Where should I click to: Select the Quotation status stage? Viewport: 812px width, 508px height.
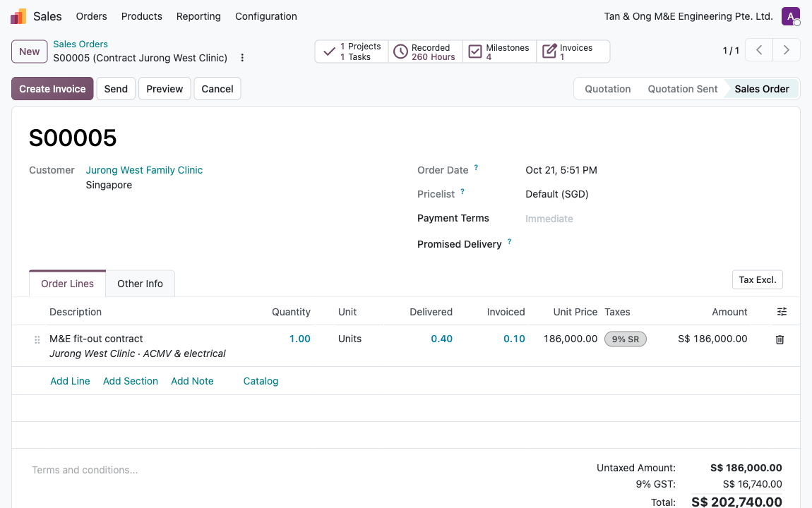point(607,88)
